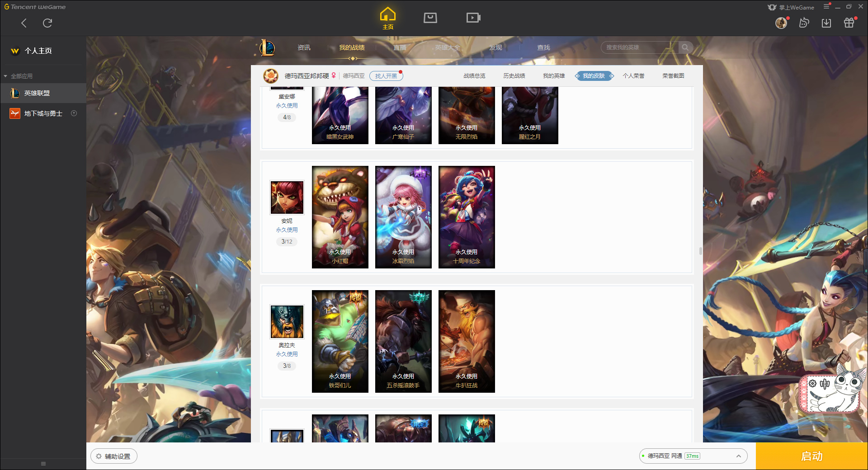This screenshot has height=470, width=868.
Task: Switch to 查找 tab
Action: pyautogui.click(x=543, y=47)
